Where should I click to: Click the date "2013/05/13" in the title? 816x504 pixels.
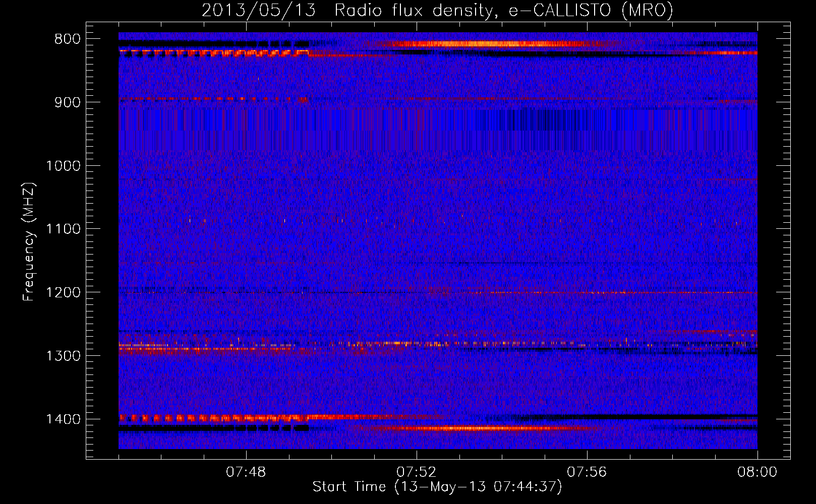click(x=259, y=11)
